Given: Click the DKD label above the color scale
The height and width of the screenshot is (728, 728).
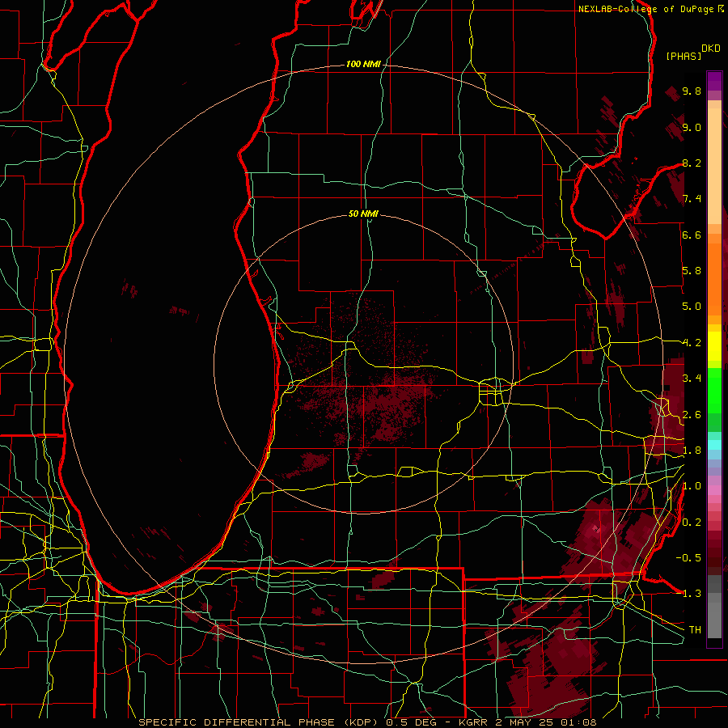Looking at the screenshot, I should (711, 49).
